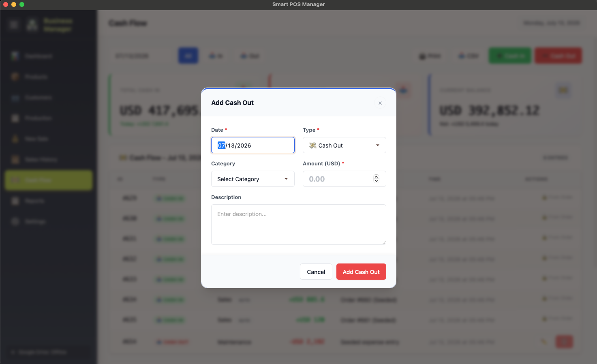This screenshot has width=597, height=364.
Task: Click the Category dropdown caret arrow
Action: (286, 179)
